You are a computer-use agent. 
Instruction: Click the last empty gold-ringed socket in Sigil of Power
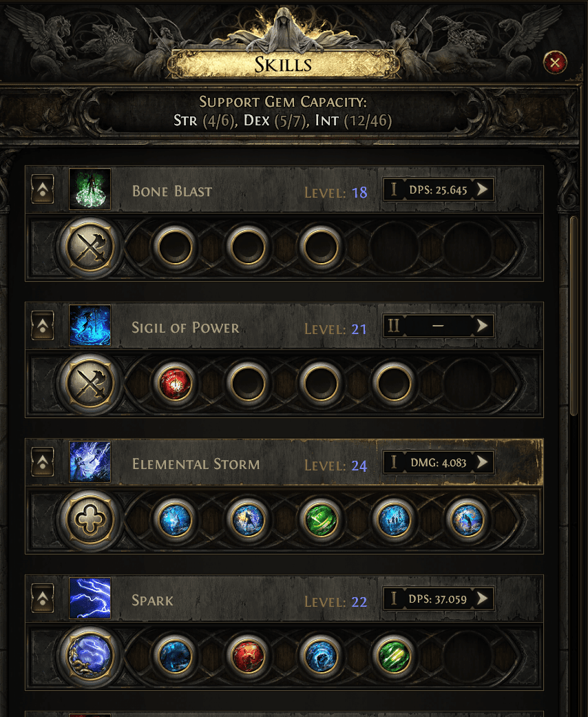(x=392, y=383)
